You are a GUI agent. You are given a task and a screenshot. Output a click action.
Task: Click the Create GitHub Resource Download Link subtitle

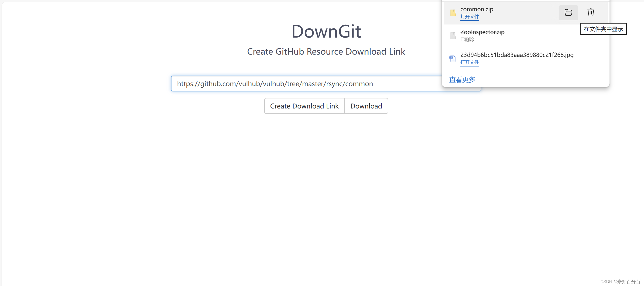point(326,52)
